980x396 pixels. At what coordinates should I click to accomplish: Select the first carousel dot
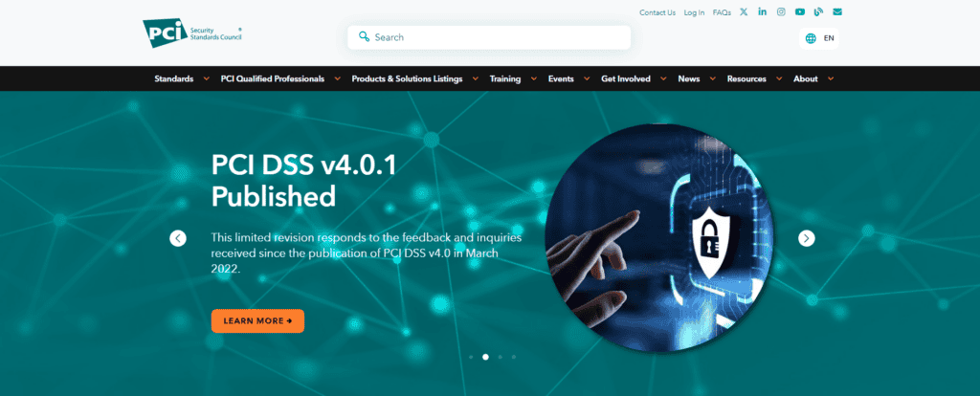coord(471,358)
